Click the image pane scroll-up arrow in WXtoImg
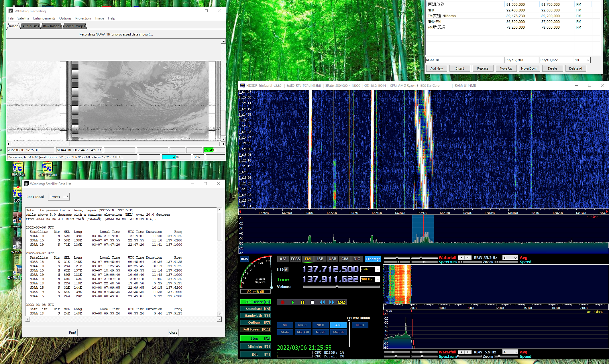The image size is (609, 364). 223,42
